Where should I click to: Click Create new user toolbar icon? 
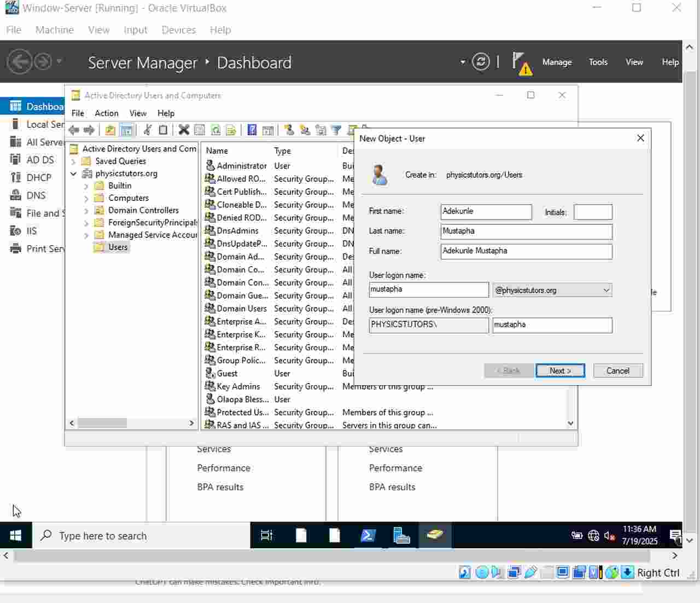(289, 130)
